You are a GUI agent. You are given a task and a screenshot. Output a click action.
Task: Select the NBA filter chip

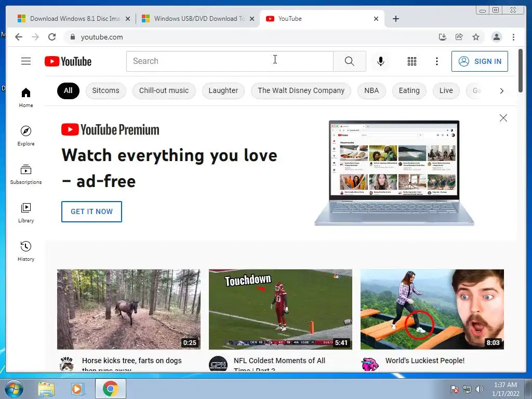click(x=371, y=90)
